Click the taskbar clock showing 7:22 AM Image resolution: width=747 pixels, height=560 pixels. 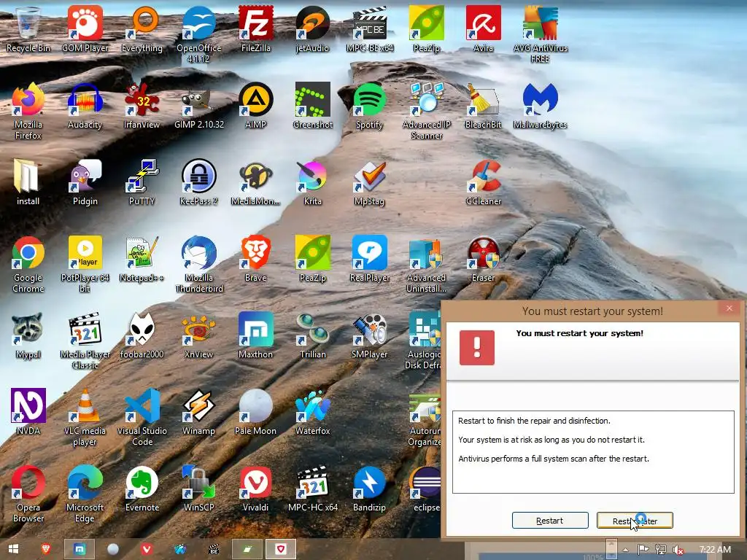point(715,550)
